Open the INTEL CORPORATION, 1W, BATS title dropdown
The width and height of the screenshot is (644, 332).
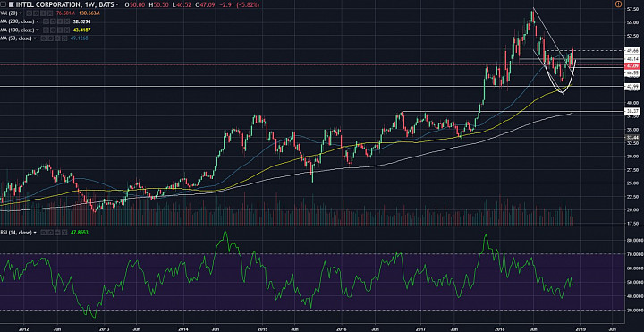(117, 4)
